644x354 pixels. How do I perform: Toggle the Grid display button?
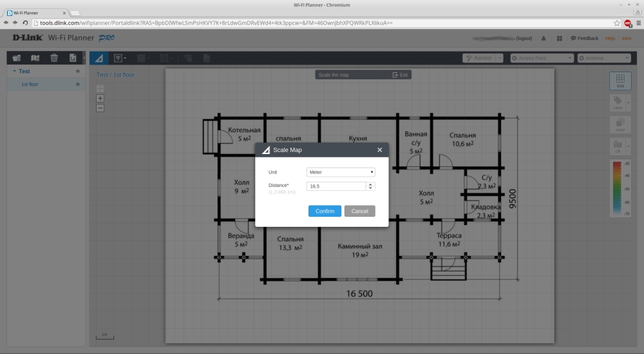[620, 81]
